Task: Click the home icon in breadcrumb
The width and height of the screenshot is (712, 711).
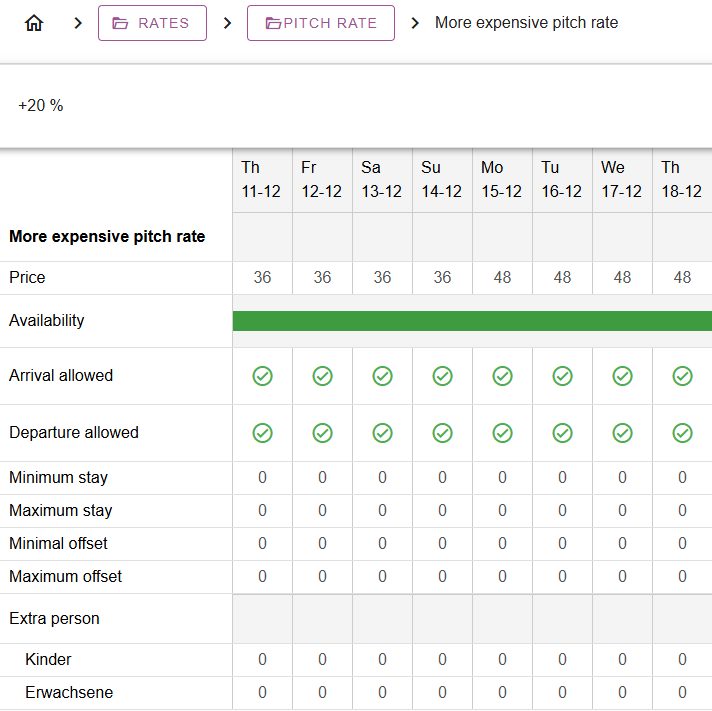Action: tap(34, 23)
